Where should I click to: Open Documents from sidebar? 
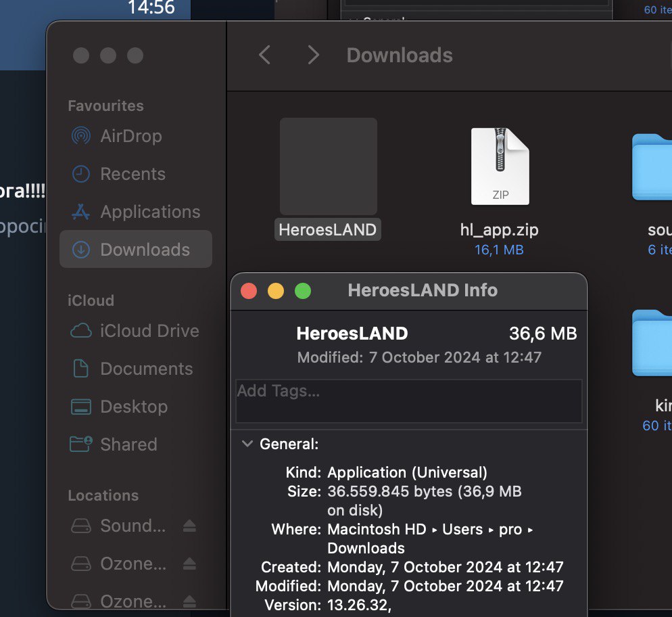coord(146,369)
